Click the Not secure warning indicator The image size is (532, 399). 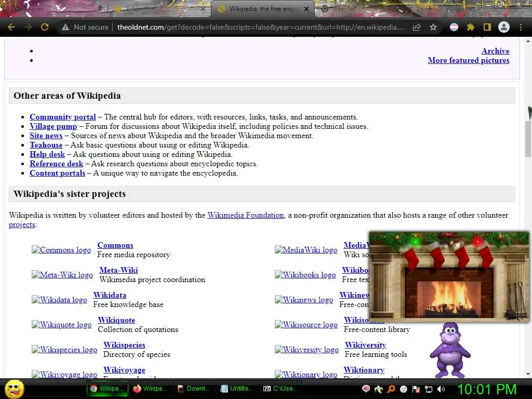point(85,27)
